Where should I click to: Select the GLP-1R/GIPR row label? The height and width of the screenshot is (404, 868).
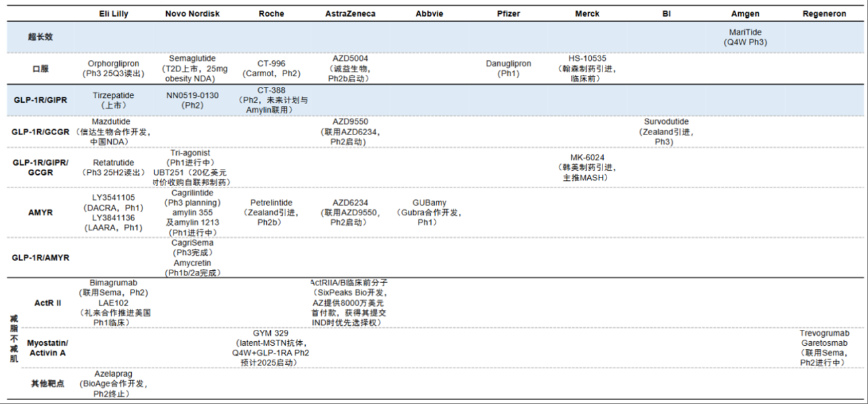pos(40,100)
